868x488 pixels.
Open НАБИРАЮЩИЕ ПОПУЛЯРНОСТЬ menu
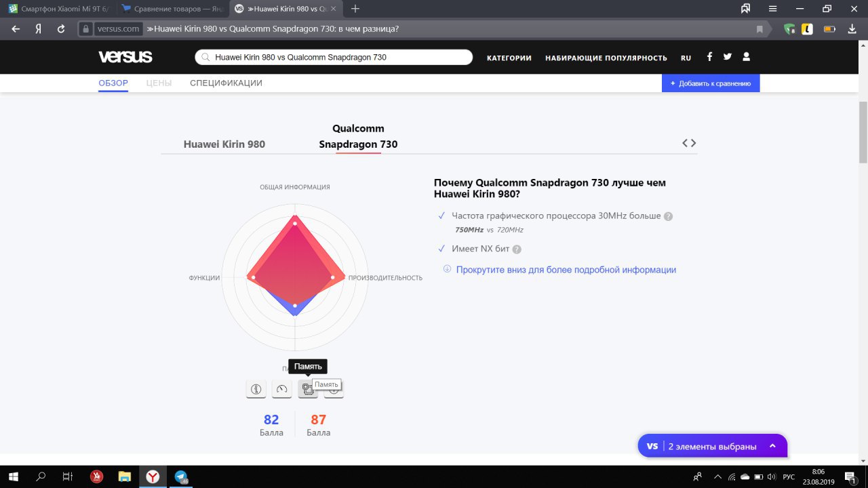click(x=606, y=58)
